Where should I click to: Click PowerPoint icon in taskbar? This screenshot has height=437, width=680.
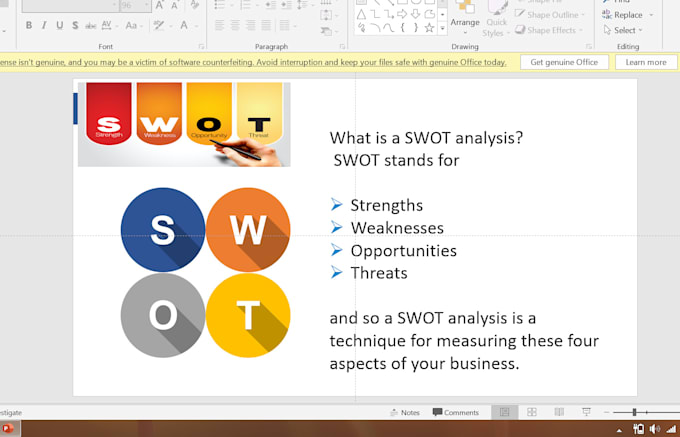point(7,429)
